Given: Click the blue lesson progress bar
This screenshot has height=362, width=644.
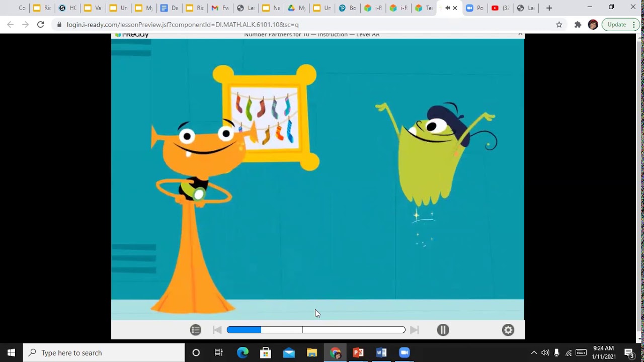Looking at the screenshot, I should coord(316,330).
